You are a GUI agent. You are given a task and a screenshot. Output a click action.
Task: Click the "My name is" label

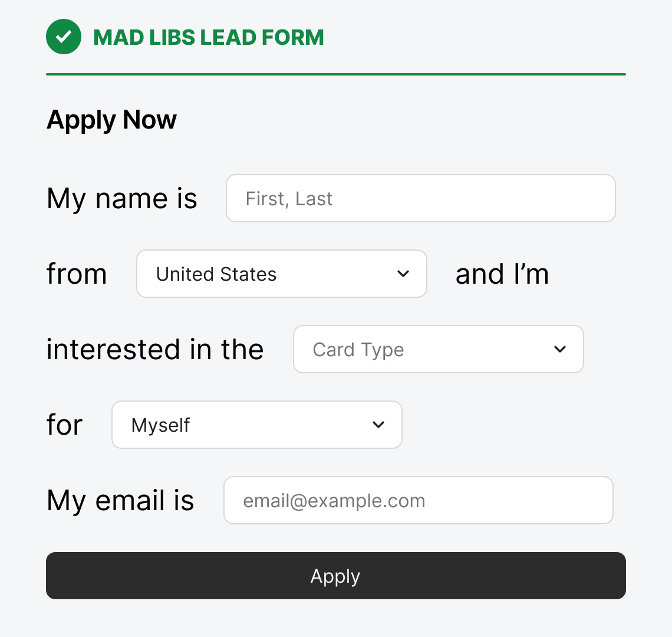[122, 198]
